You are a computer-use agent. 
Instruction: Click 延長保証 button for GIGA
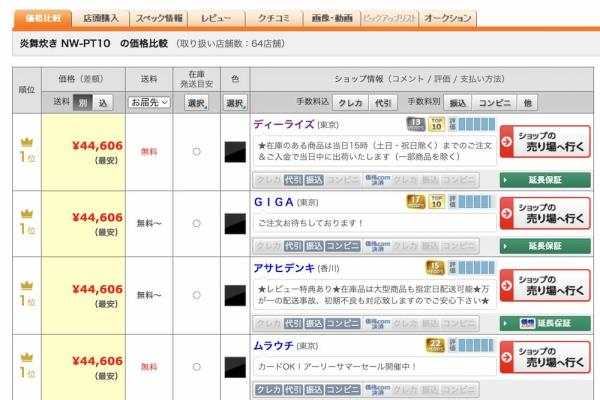pyautogui.click(x=545, y=246)
